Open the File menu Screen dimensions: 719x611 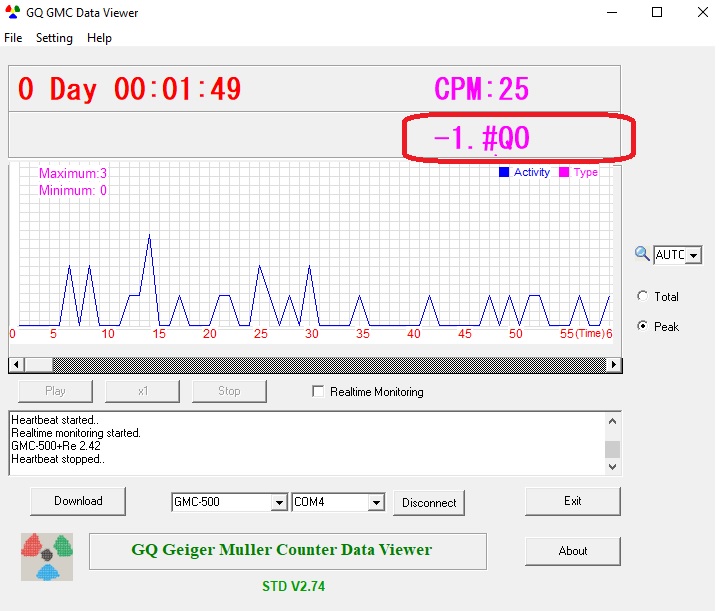click(x=13, y=38)
